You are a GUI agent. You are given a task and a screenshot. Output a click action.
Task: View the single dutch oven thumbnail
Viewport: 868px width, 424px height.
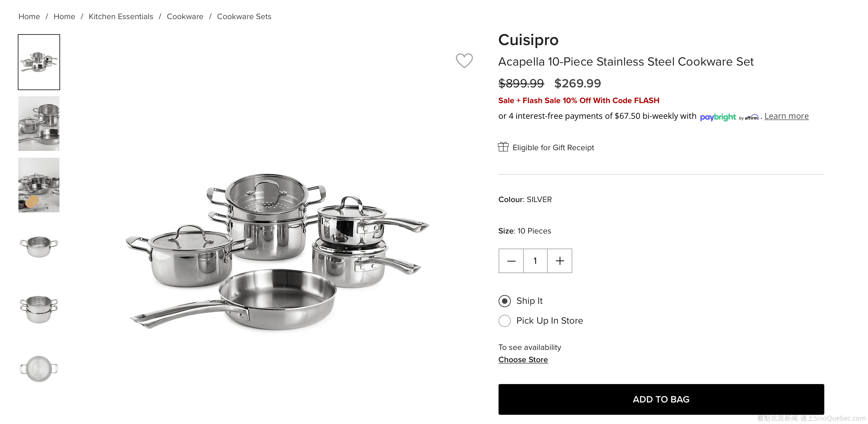pyautogui.click(x=39, y=246)
